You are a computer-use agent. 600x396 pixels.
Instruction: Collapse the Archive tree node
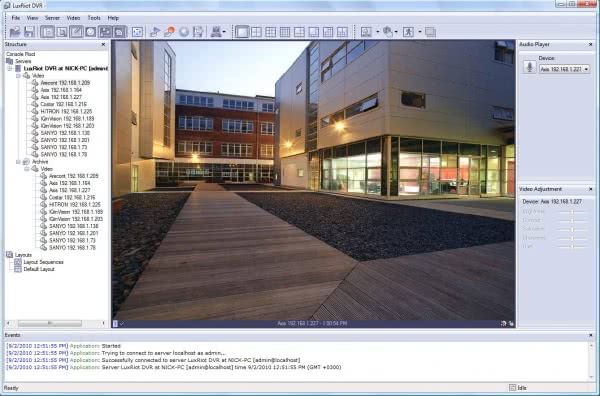[18, 162]
